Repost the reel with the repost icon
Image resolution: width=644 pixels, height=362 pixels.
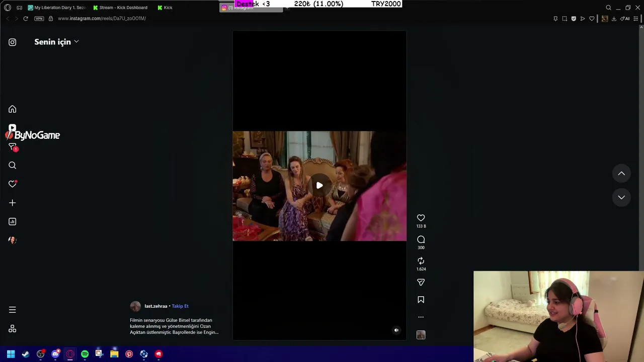[x=421, y=261]
